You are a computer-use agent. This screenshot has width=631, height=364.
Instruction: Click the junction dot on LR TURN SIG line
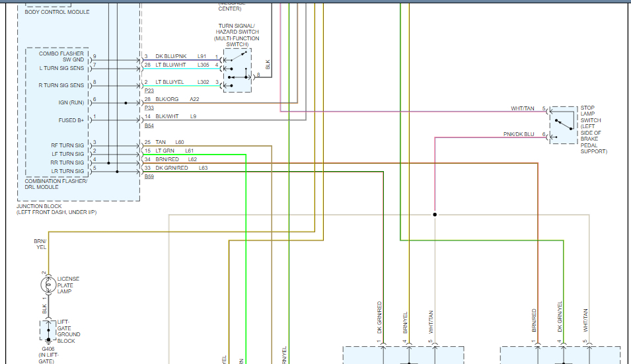pos(118,172)
